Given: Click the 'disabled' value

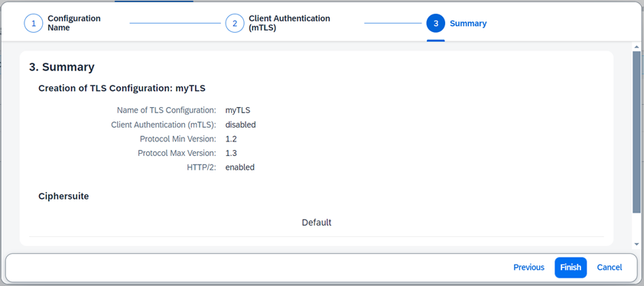Looking at the screenshot, I should [x=241, y=125].
